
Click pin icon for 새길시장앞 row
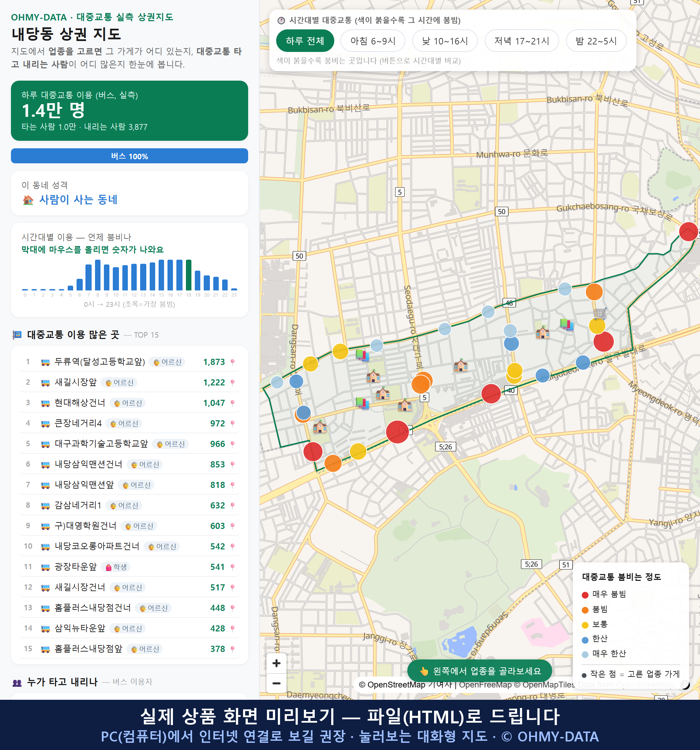pos(232,382)
